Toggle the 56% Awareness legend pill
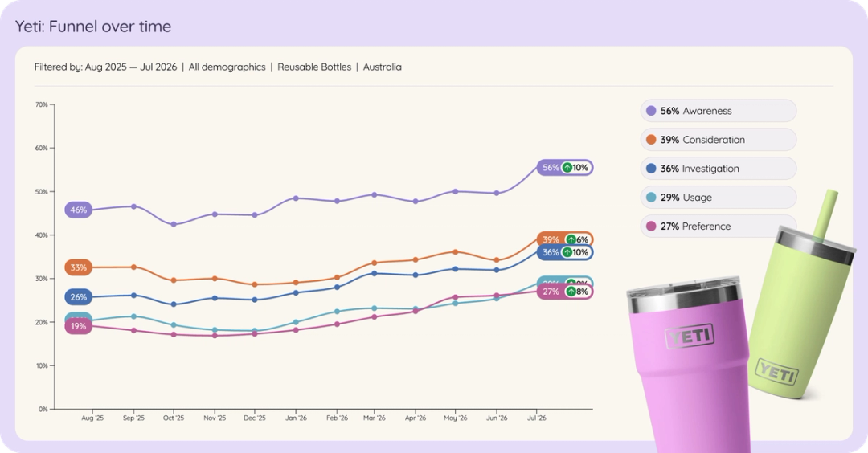 pos(718,111)
